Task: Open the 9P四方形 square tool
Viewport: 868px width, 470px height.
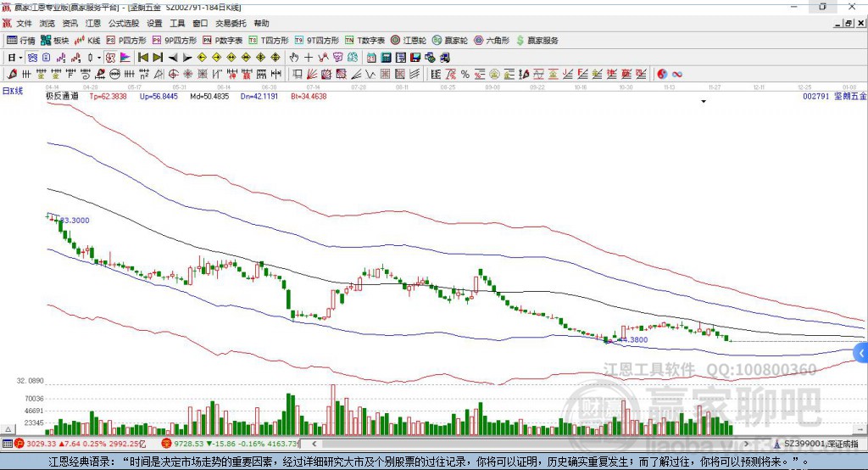Action: pyautogui.click(x=175, y=41)
